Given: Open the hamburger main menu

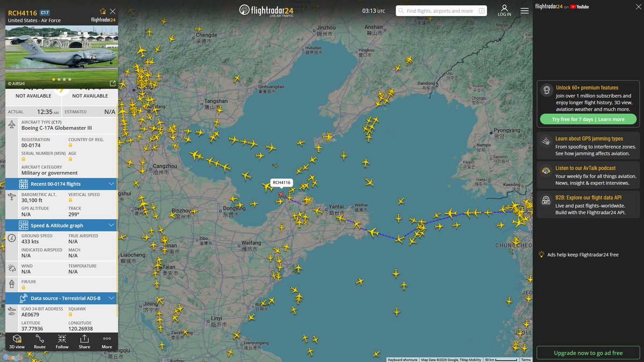Looking at the screenshot, I should (x=524, y=10).
